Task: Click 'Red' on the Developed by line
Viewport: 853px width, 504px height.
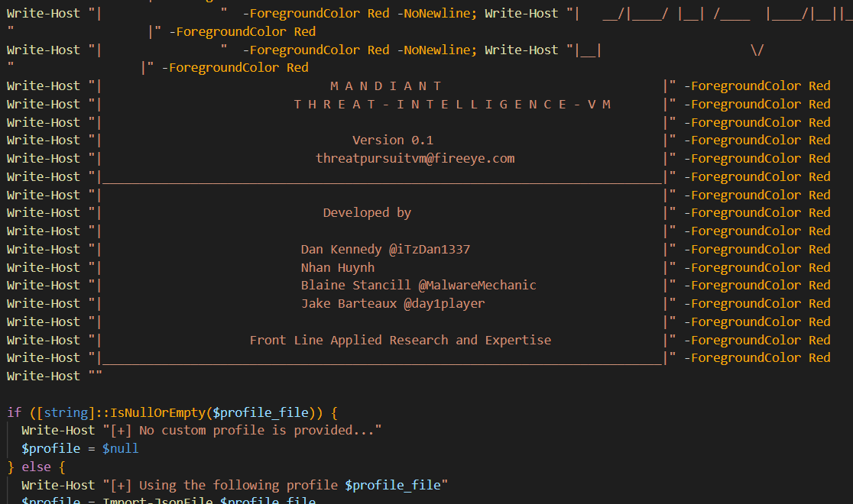Action: [x=819, y=213]
